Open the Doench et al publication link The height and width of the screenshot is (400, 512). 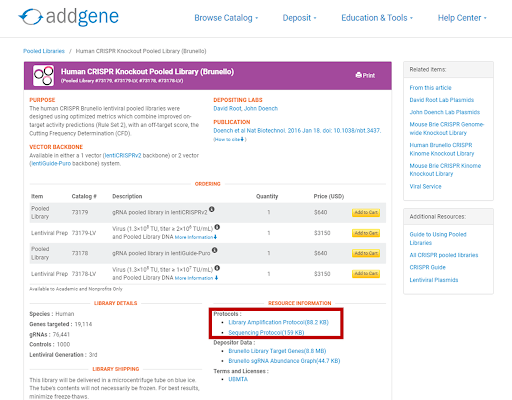click(x=297, y=130)
